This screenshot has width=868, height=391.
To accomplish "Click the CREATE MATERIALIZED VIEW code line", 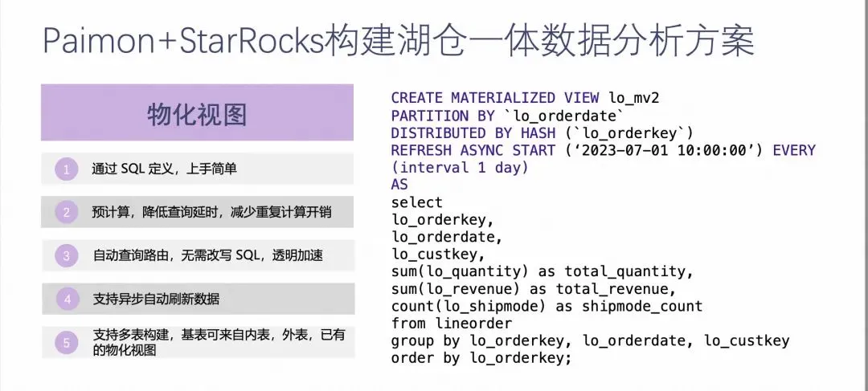I will [x=525, y=98].
